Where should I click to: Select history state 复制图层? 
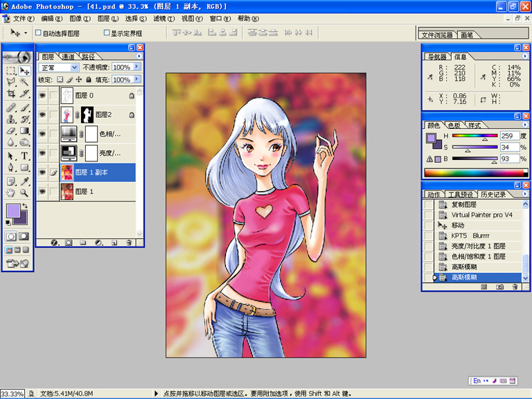[x=478, y=204]
